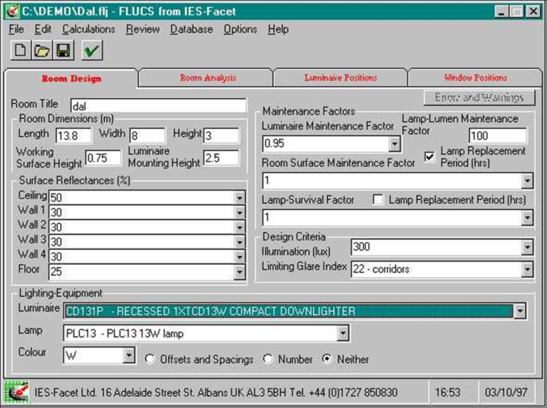Image resolution: width=547 pixels, height=408 pixels.
Task: Check the unchecked Lamp Replacement Period checkbox
Action: point(378,200)
